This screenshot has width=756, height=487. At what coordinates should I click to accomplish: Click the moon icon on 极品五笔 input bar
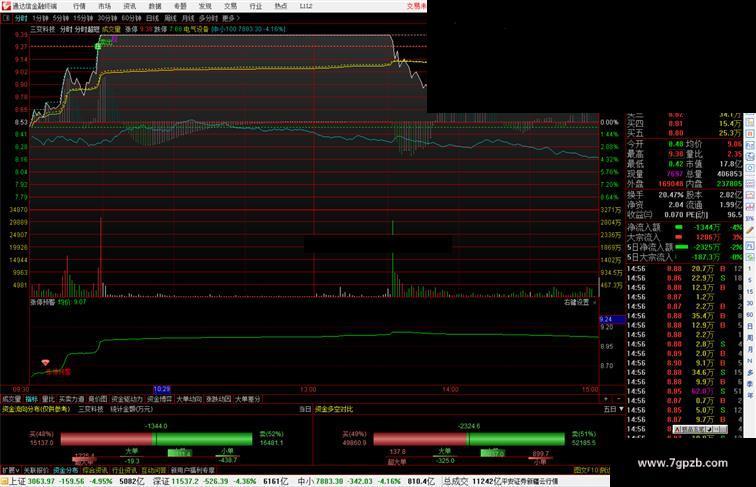[709, 429]
